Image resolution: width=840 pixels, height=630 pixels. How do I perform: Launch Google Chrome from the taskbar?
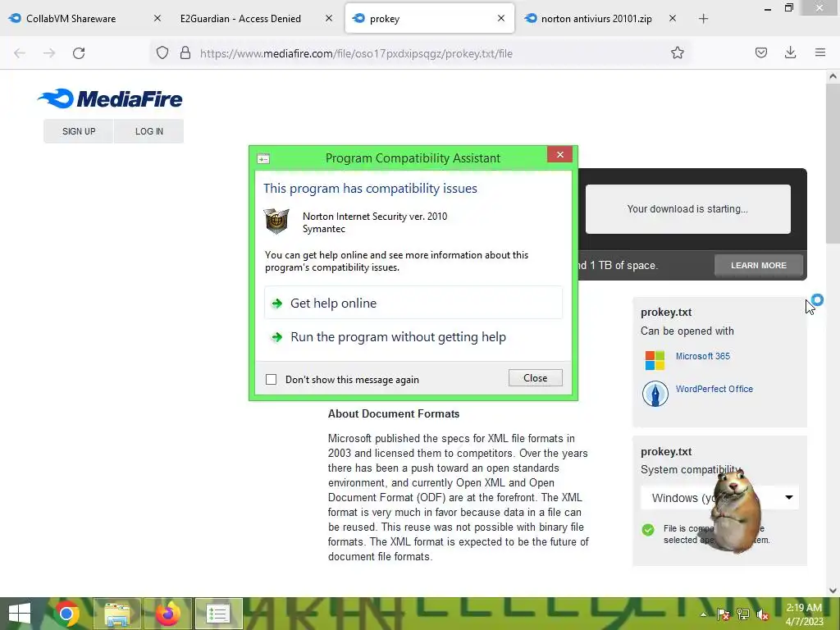point(66,614)
